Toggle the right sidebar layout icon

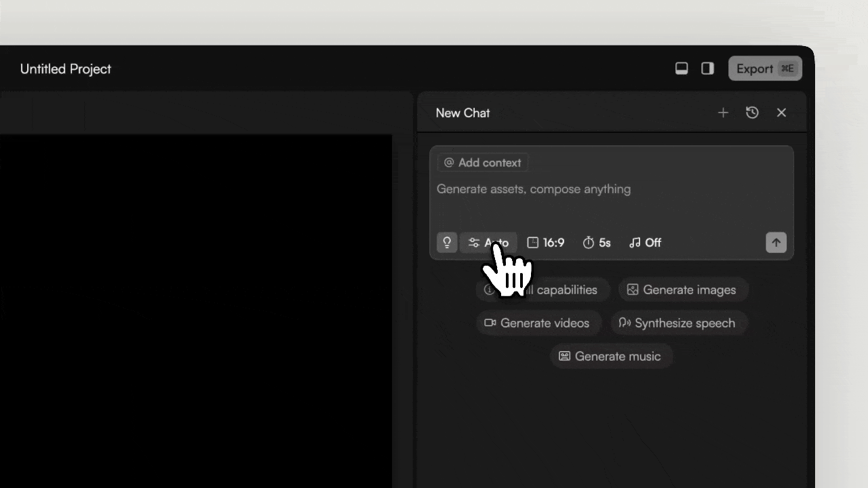coord(707,68)
